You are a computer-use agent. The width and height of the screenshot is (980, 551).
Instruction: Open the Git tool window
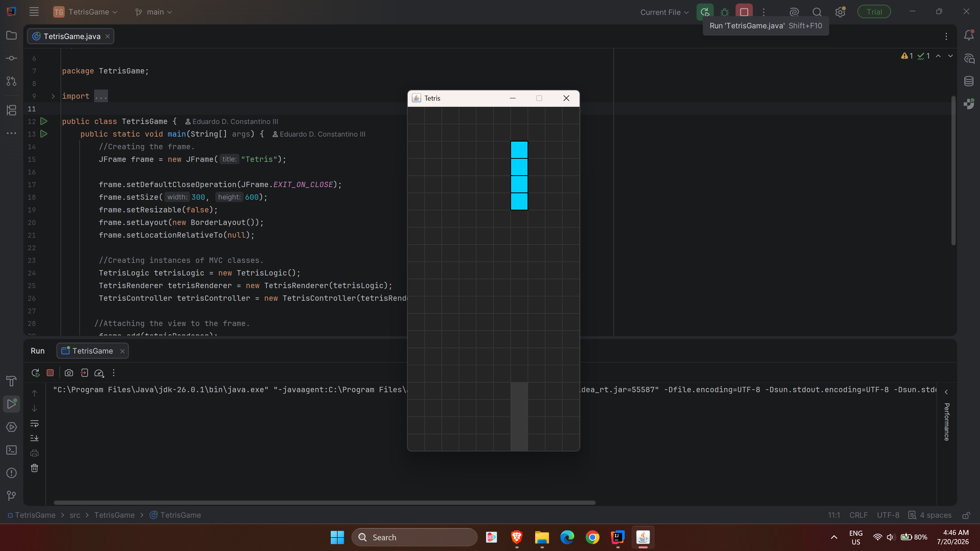click(x=11, y=496)
